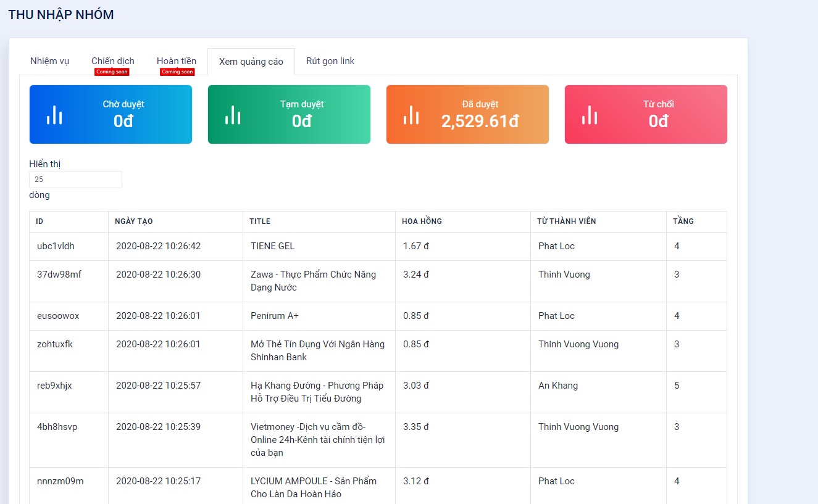Click Thinh Vuong Vuong in zohtuxfk row
The image size is (818, 504).
(578, 344)
